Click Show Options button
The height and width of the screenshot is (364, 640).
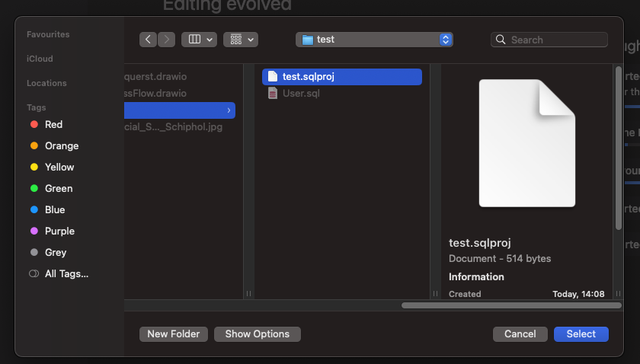pyautogui.click(x=258, y=334)
